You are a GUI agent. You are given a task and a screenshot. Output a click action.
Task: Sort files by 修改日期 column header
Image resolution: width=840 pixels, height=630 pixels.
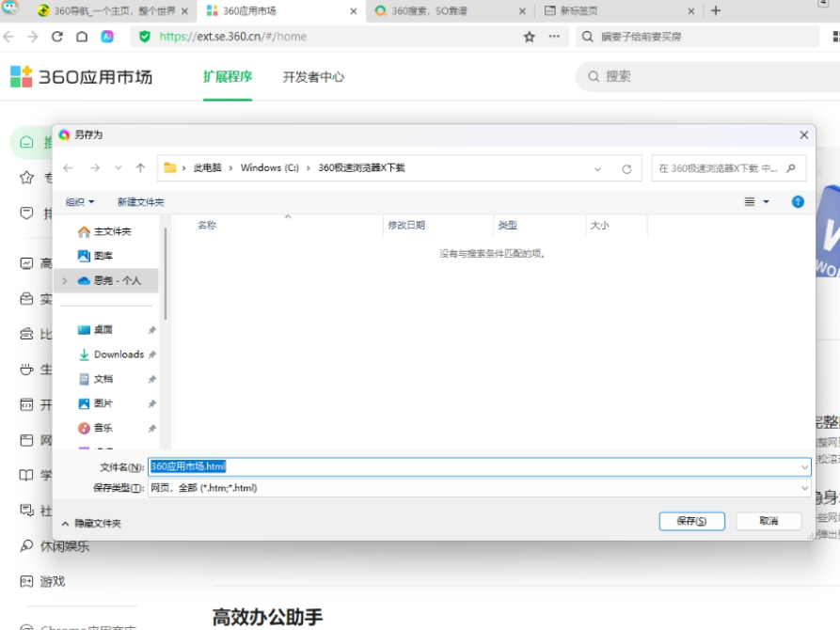click(406, 225)
